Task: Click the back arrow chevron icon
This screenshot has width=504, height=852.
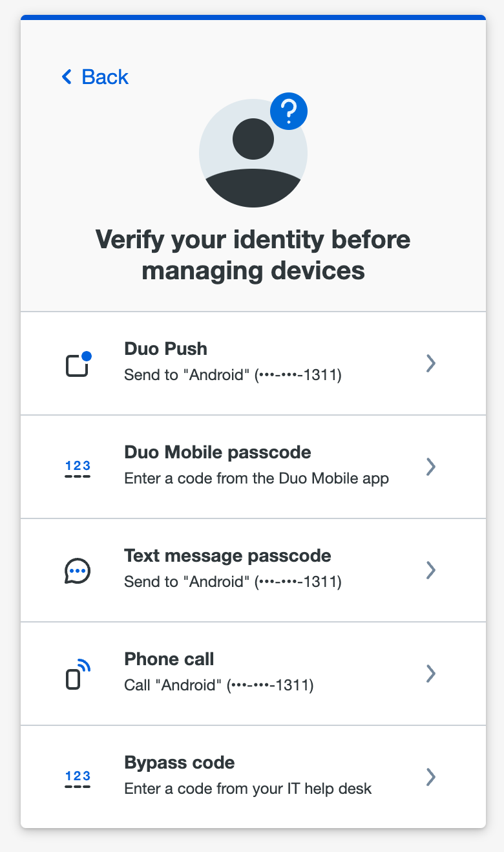Action: [66, 77]
